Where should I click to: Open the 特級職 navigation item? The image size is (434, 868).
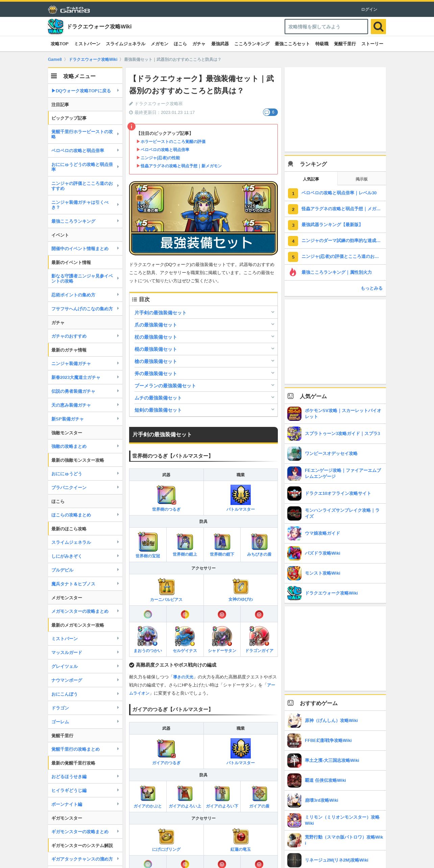[x=322, y=44]
